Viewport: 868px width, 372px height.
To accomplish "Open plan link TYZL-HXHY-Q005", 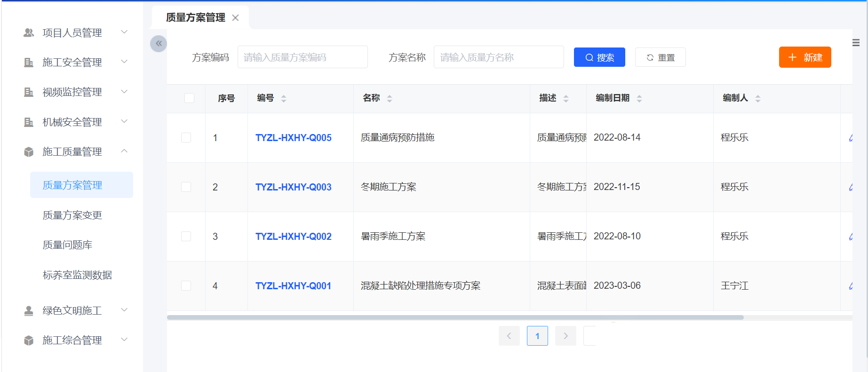I will [x=294, y=138].
